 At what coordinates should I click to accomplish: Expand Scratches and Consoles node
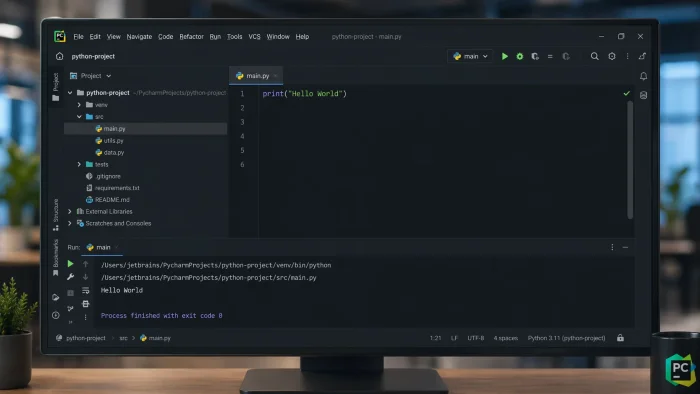pos(70,224)
